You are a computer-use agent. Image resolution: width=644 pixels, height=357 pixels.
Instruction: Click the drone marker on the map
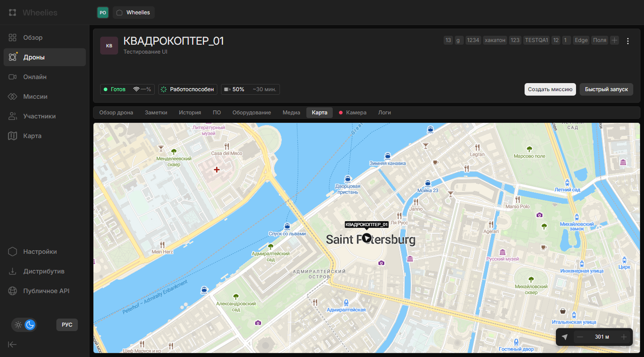[367, 238]
